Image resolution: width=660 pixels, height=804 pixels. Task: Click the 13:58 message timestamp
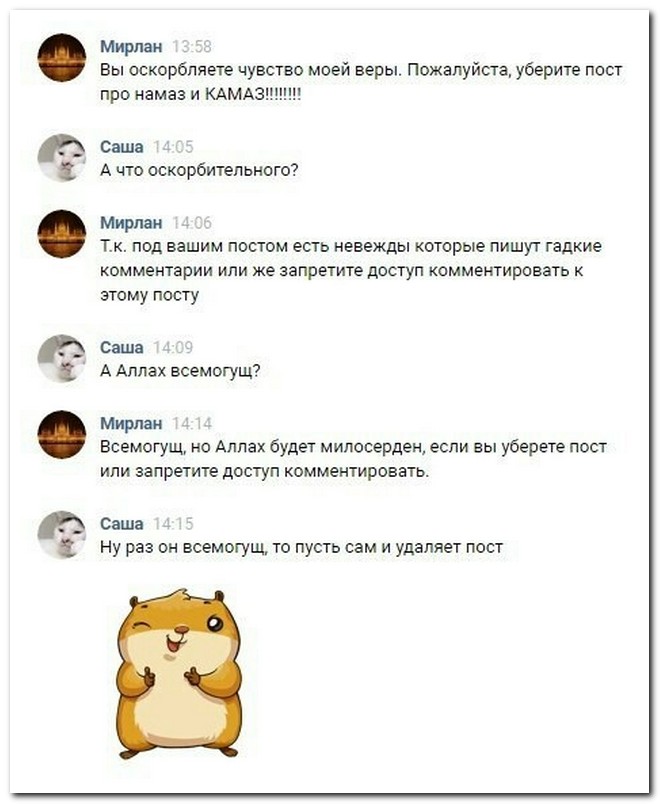click(x=192, y=47)
